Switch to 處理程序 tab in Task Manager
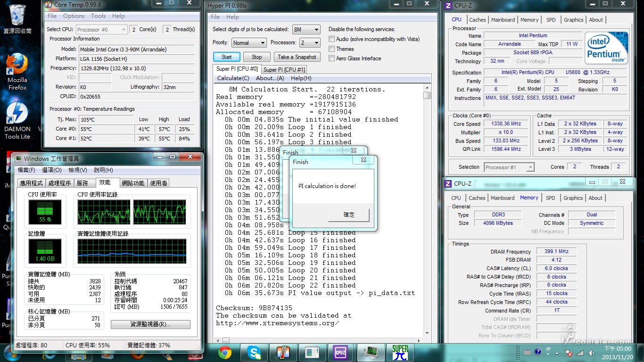The image size is (644, 362). pos(59,183)
